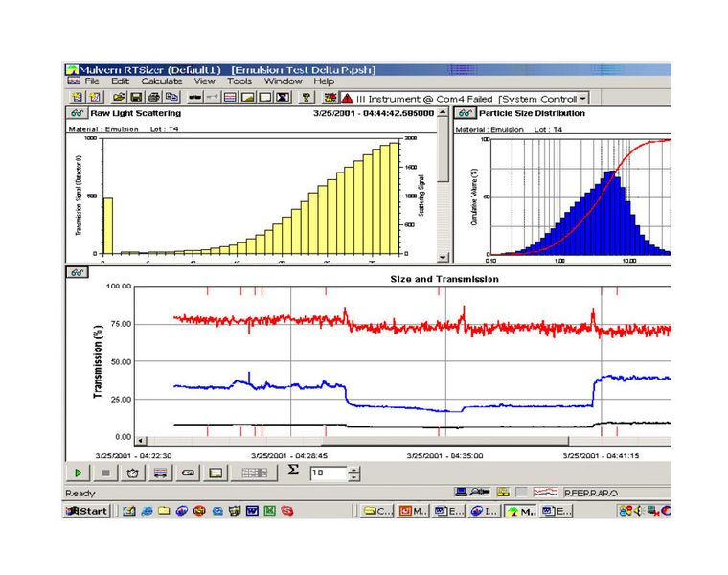Click the dark crossed window toolbar icon
Screen dimensions: 728x575
pos(283,97)
